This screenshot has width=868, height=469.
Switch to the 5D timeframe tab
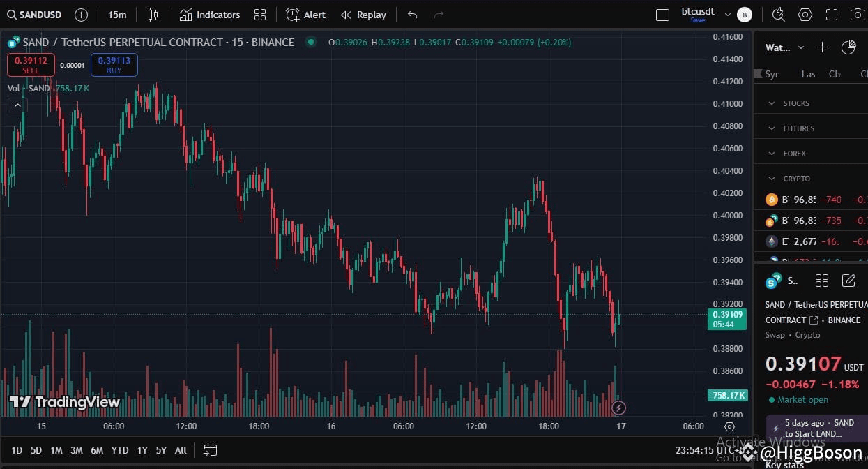(36, 450)
